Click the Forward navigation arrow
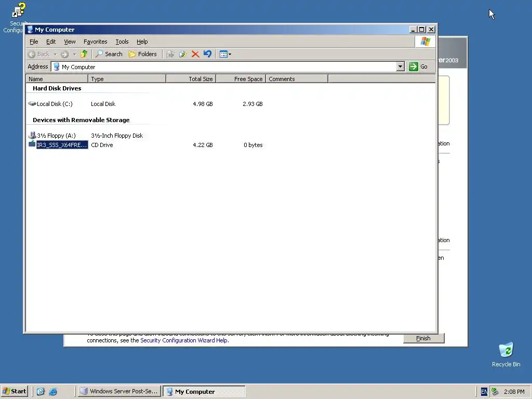The width and height of the screenshot is (532, 399). 65,54
